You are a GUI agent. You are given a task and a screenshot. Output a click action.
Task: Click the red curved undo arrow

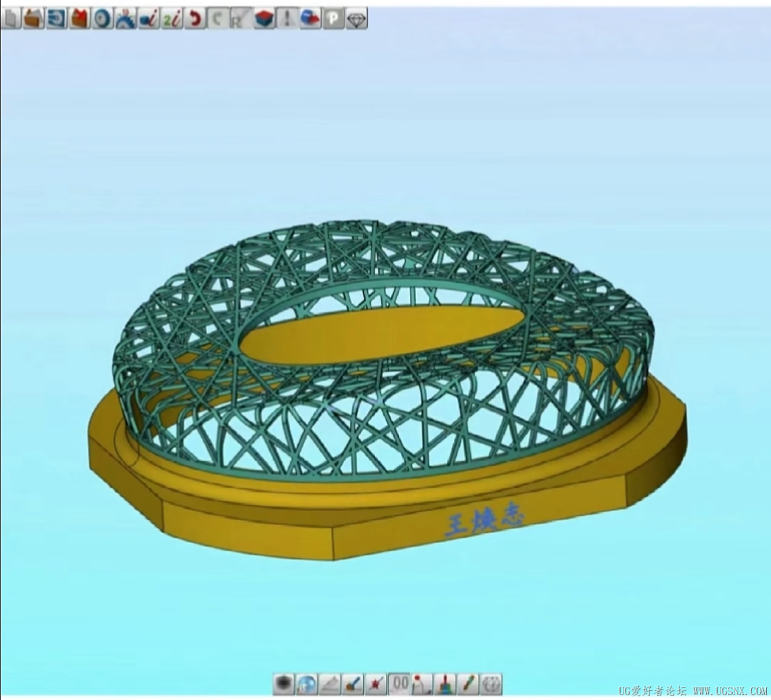195,19
